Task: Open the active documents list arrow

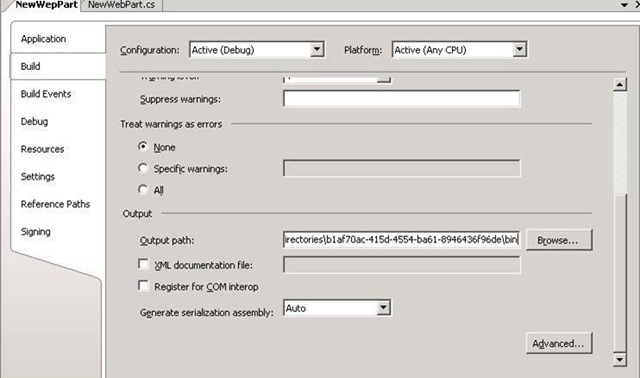Action: [x=624, y=5]
